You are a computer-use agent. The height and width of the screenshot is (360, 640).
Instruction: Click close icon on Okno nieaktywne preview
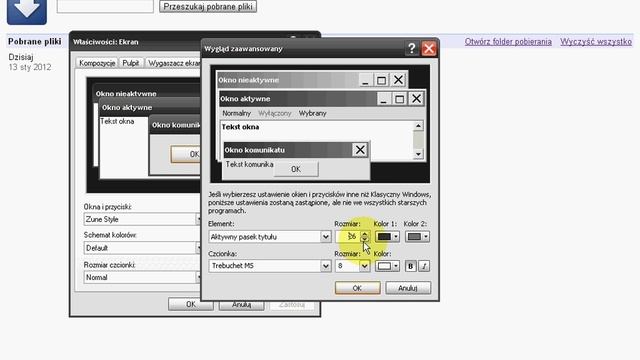coord(398,80)
